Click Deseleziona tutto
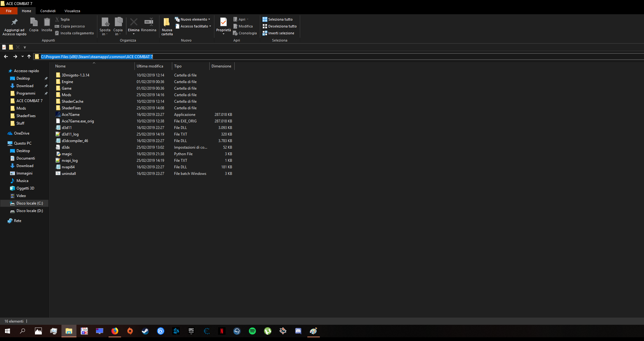Image resolution: width=644 pixels, height=341 pixels. coord(280,26)
